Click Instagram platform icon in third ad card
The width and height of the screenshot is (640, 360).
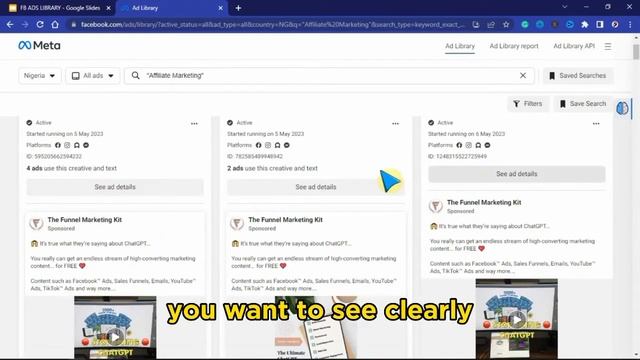click(469, 145)
